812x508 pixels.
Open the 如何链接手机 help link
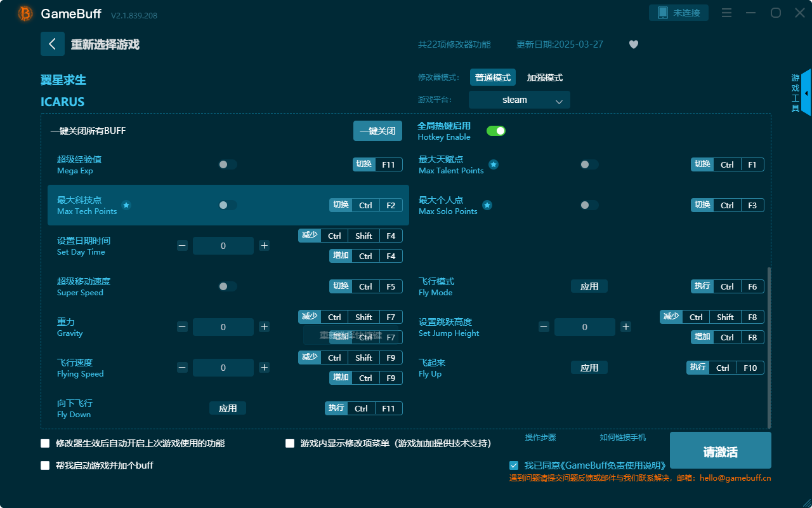click(622, 438)
